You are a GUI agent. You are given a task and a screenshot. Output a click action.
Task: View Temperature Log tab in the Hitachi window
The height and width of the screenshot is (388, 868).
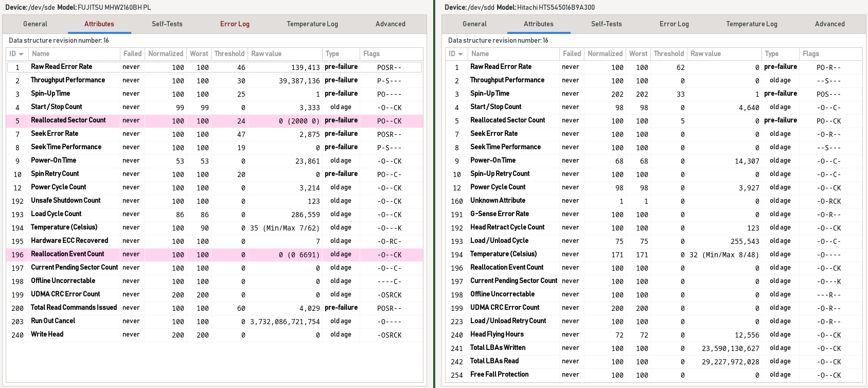752,24
